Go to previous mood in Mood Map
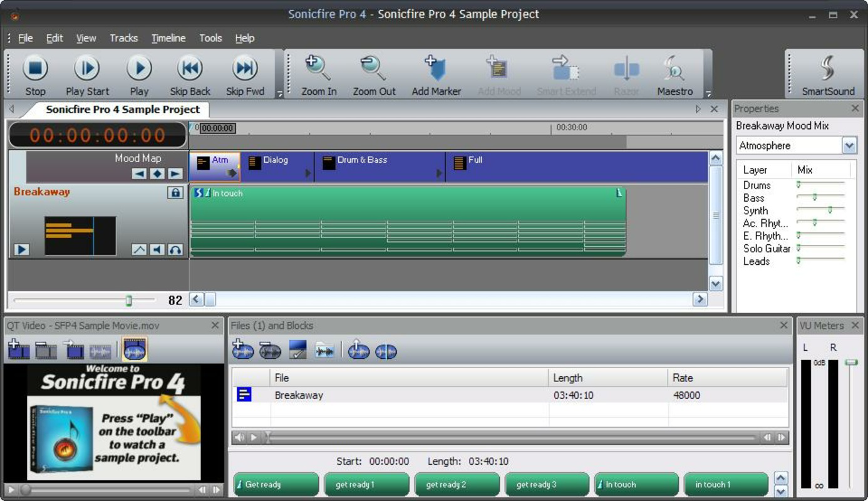The width and height of the screenshot is (868, 501). pyautogui.click(x=139, y=173)
